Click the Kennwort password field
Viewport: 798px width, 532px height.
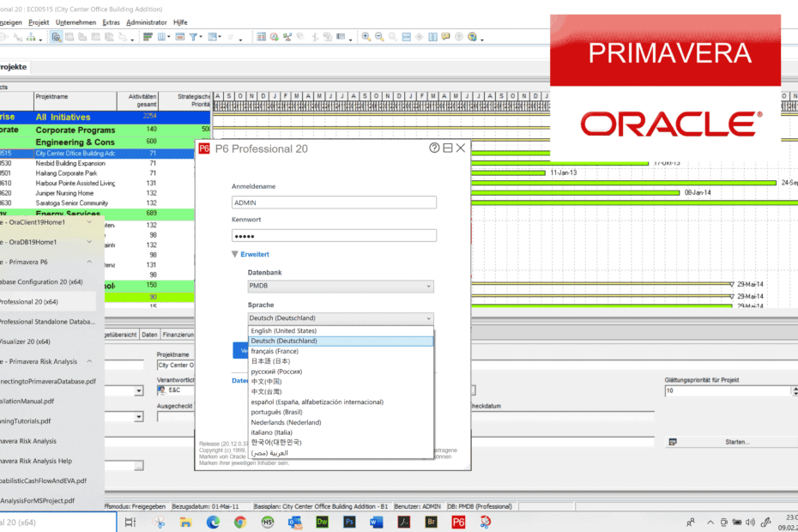click(334, 236)
